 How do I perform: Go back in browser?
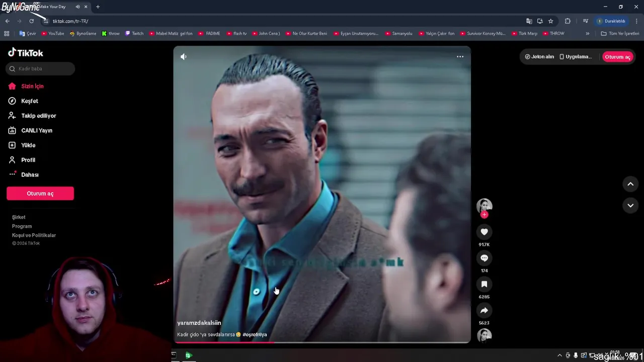tap(7, 21)
